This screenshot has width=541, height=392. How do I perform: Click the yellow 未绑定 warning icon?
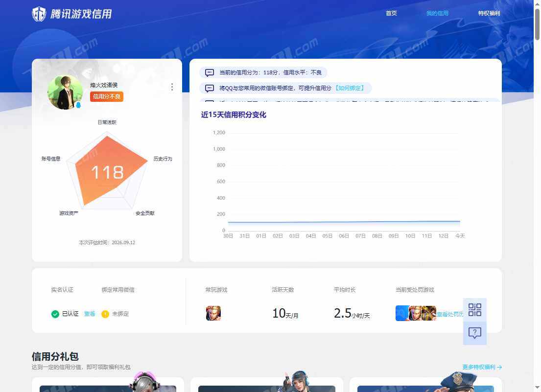105,314
